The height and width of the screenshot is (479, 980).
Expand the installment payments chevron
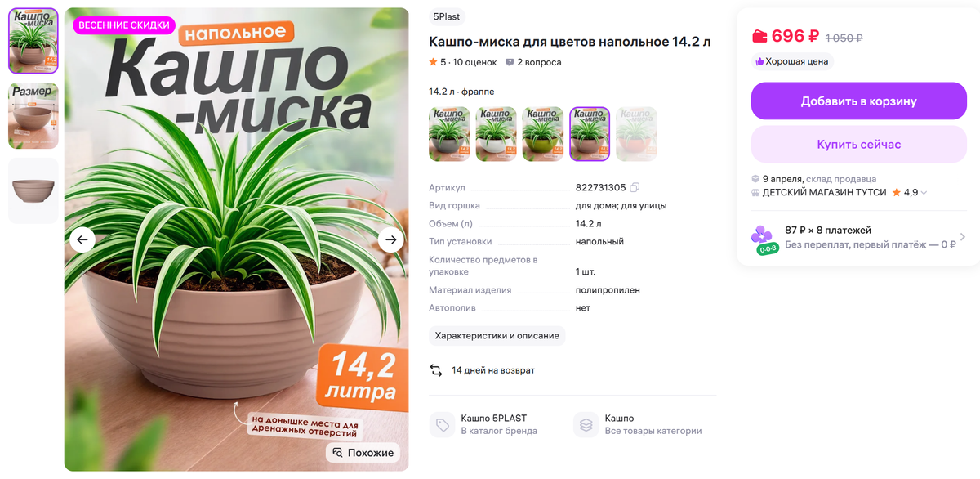point(962,237)
